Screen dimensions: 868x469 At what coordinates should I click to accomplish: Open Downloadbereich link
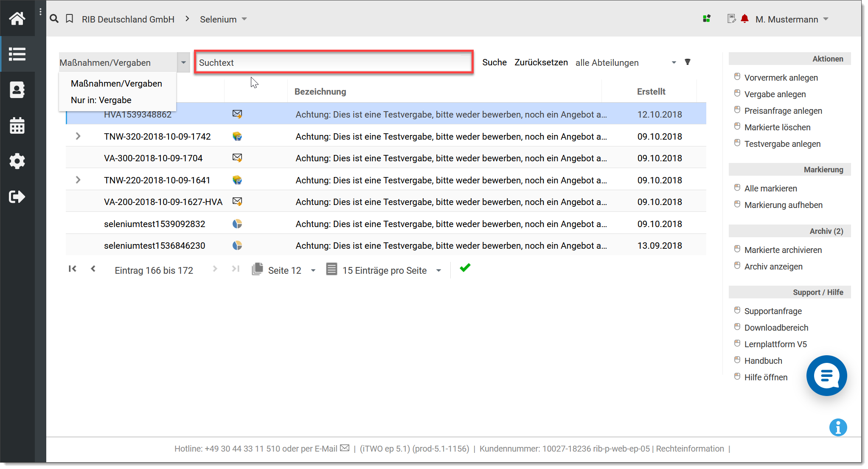pos(776,328)
